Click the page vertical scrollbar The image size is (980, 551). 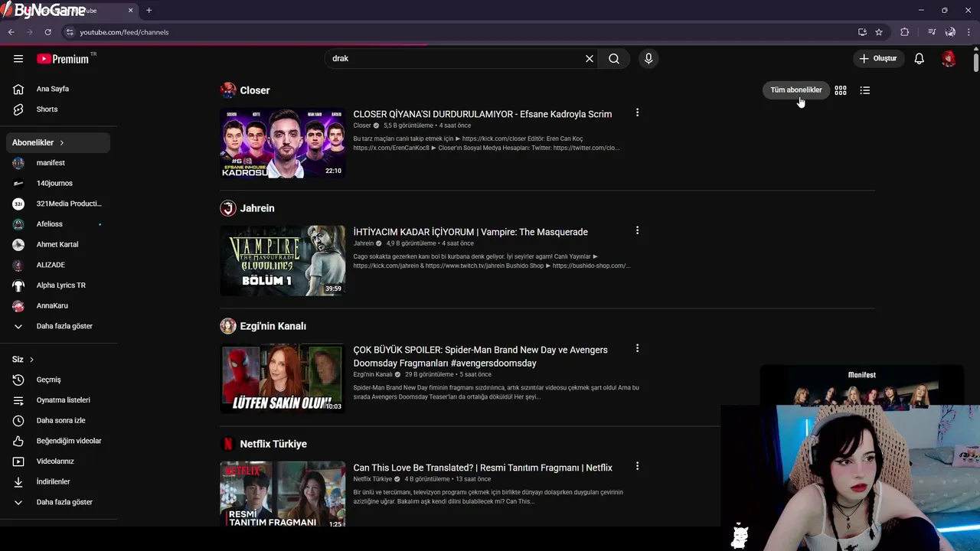pyautogui.click(x=975, y=61)
